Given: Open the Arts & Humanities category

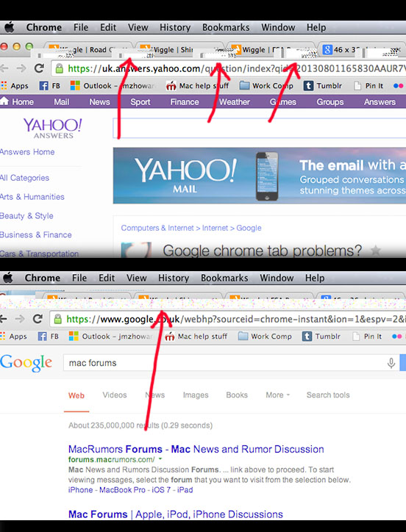Looking at the screenshot, I should click(32, 197).
